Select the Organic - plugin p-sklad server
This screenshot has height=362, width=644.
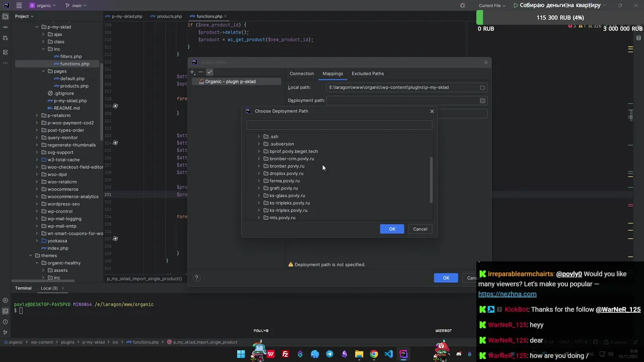pos(236,81)
